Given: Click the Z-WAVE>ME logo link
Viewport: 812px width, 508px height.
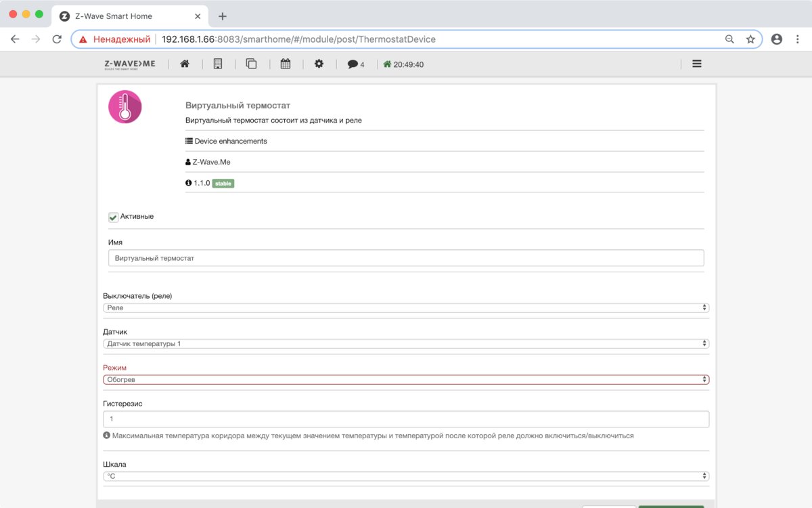Looking at the screenshot, I should click(x=130, y=64).
